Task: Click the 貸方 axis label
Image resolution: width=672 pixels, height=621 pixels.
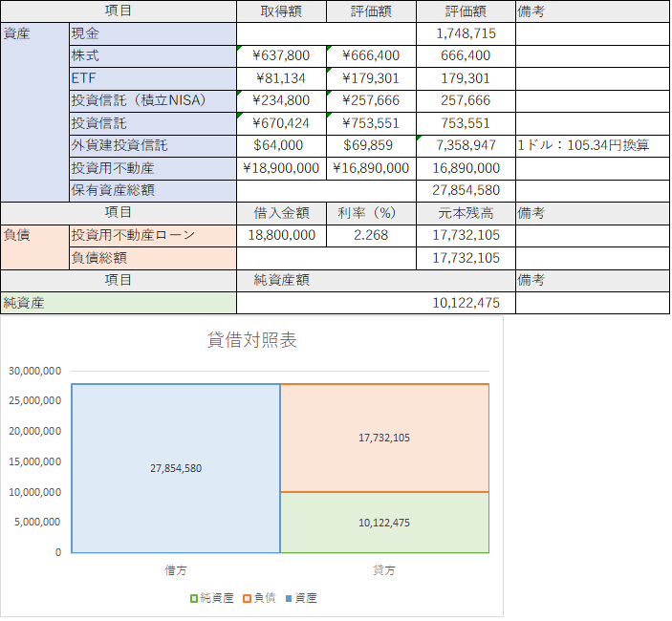Action: tap(384, 570)
